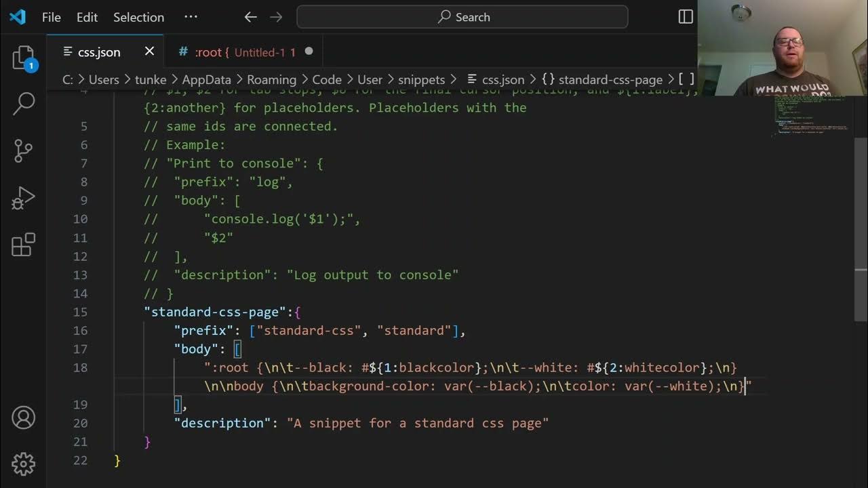Open the Extensions view
This screenshot has width=868, height=488.
point(23,245)
